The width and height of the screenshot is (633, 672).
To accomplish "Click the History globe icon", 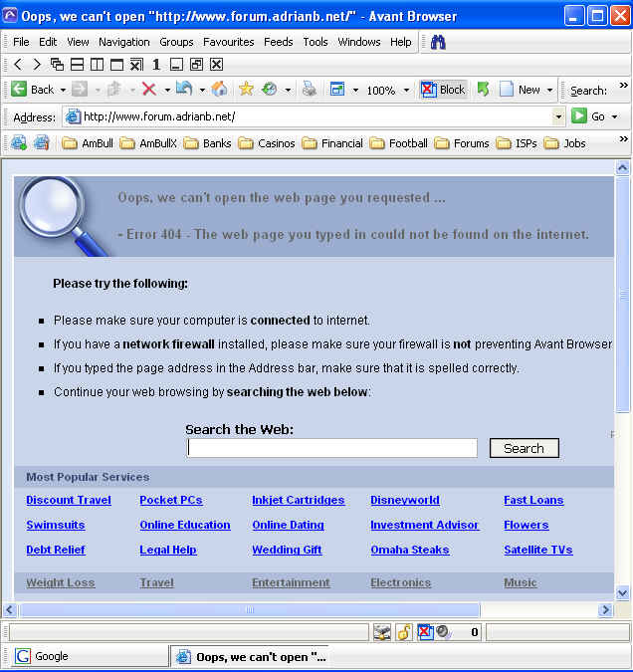I will (x=270, y=89).
